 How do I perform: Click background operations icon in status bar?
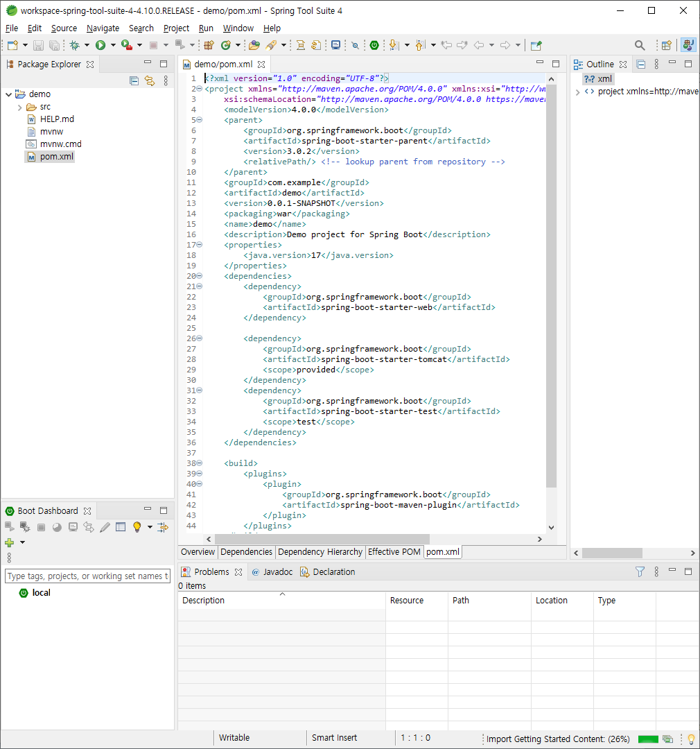coord(667,739)
